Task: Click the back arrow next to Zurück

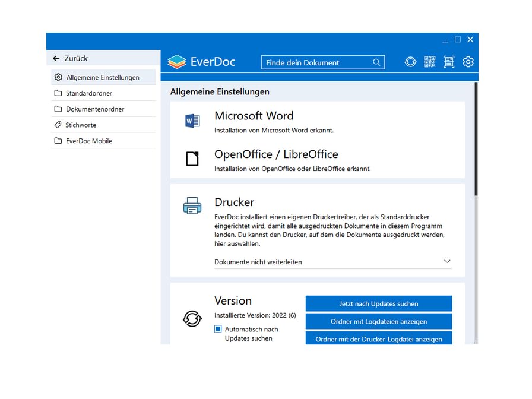Action: pyautogui.click(x=56, y=58)
